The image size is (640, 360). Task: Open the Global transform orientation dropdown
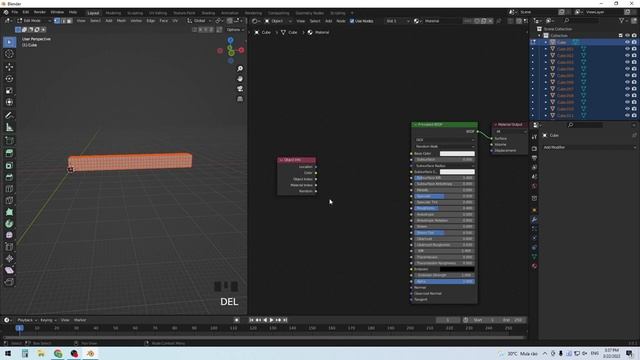click(x=199, y=21)
